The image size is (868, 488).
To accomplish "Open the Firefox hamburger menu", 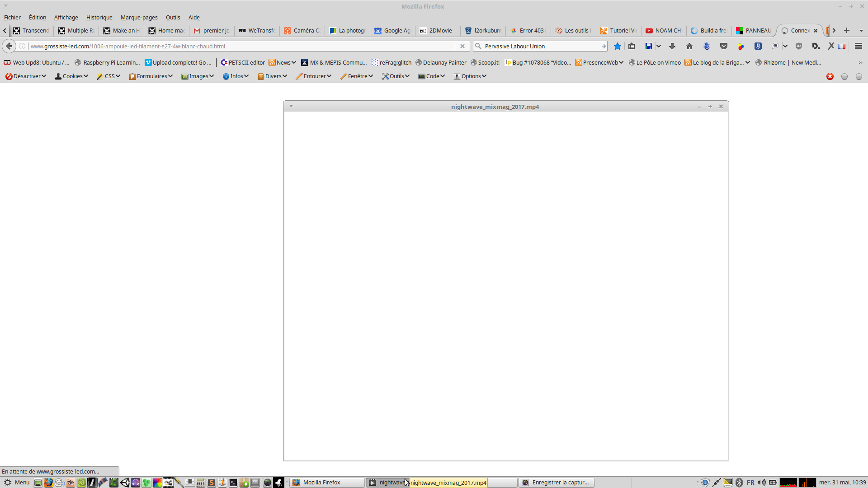I will point(858,46).
